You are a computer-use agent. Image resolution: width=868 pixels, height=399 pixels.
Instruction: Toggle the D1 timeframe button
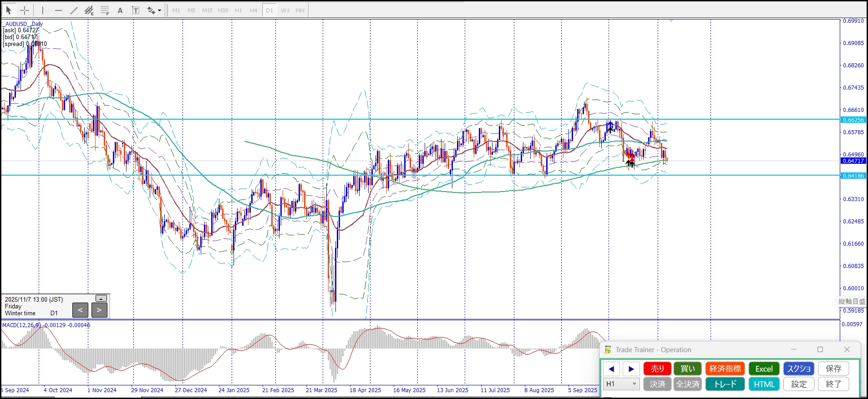coord(269,10)
